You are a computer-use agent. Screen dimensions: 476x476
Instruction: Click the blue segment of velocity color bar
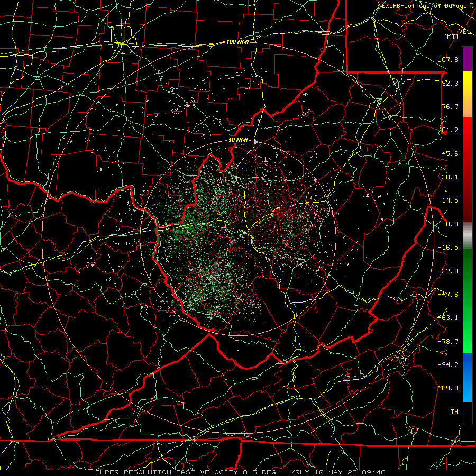[x=467, y=377]
